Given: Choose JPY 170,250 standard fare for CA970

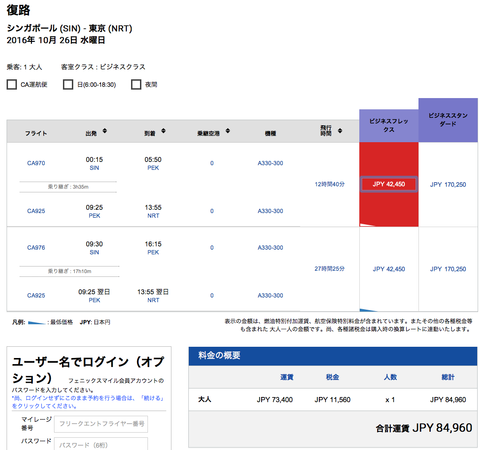Looking at the screenshot, I should point(448,184).
